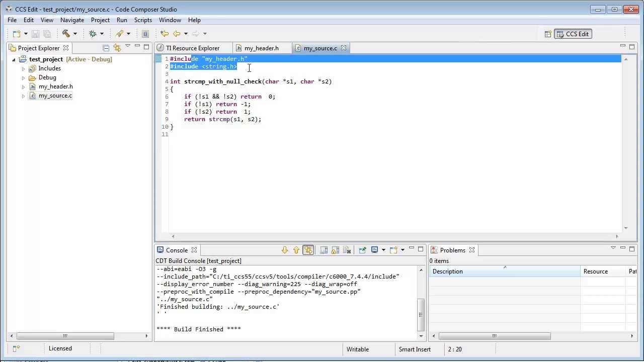644x362 pixels.
Task: Click the Search flashlight toolbar icon
Action: [119, 34]
